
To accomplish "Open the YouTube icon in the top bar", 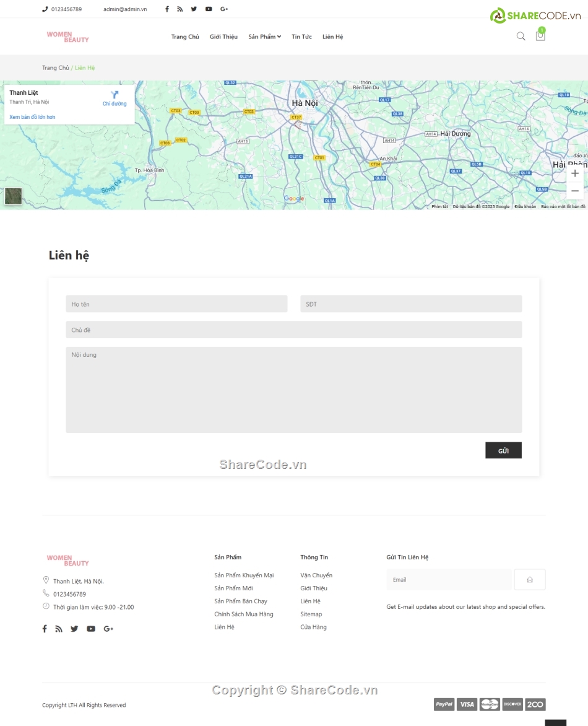I will click(x=209, y=9).
